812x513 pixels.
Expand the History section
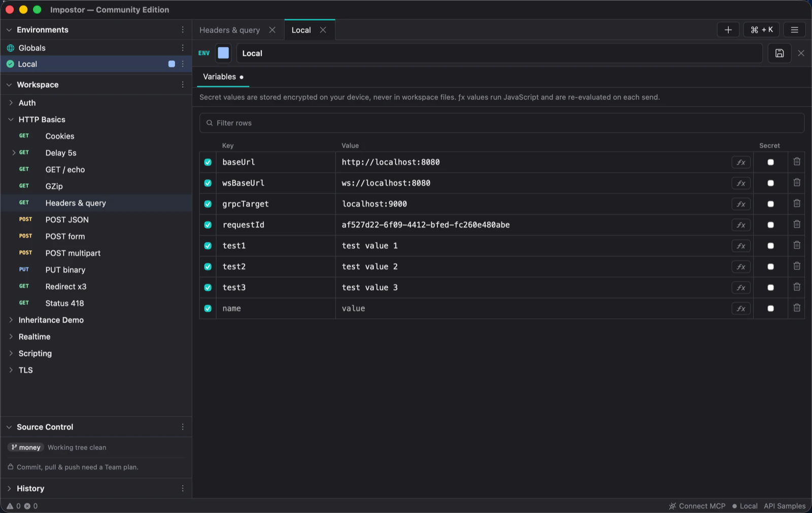9,489
